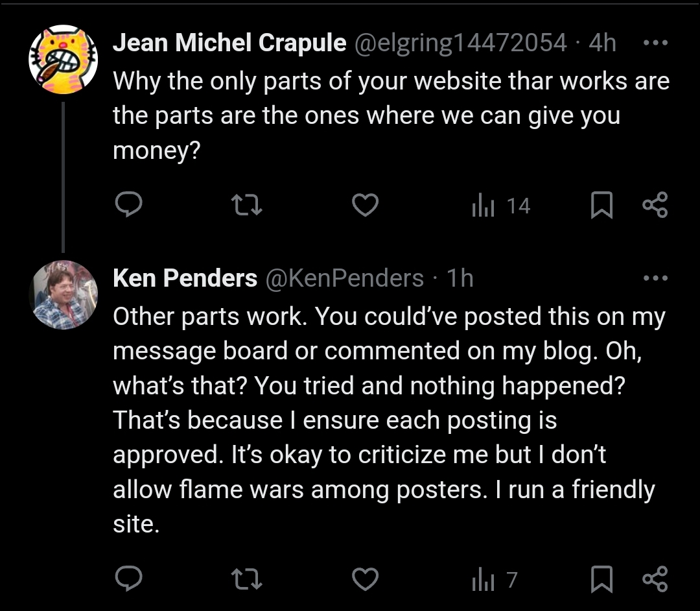Retweet Ken Penders' reply
Image resolution: width=700 pixels, height=611 pixels.
[x=247, y=579]
